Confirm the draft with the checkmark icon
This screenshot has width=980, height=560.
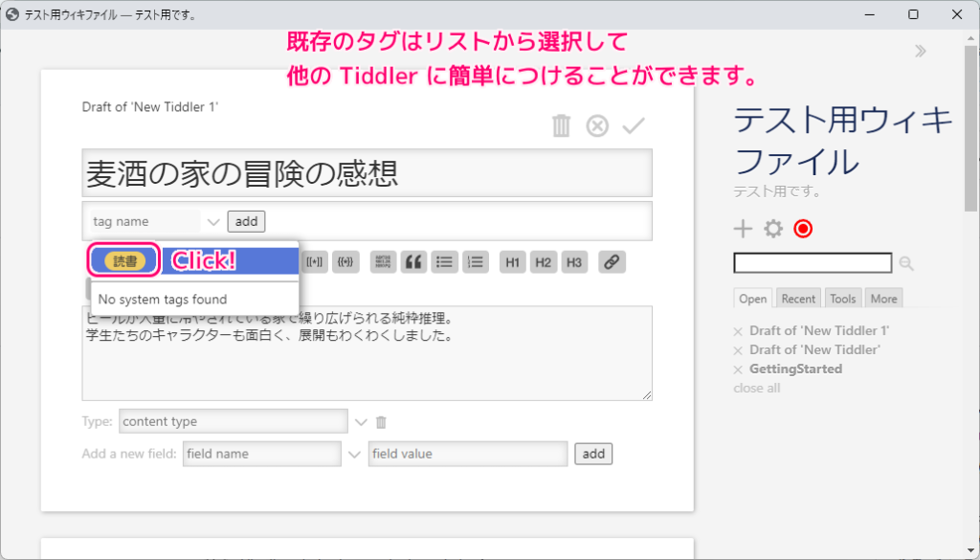pyautogui.click(x=633, y=124)
